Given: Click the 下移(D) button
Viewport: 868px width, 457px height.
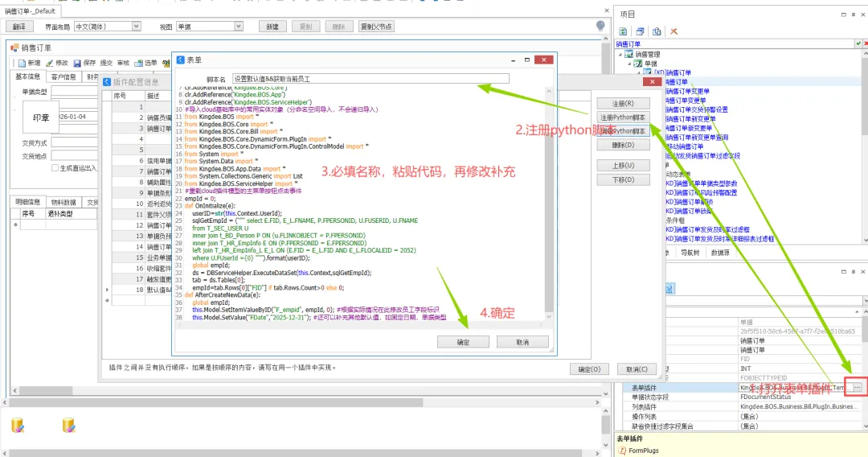Looking at the screenshot, I should [x=623, y=180].
